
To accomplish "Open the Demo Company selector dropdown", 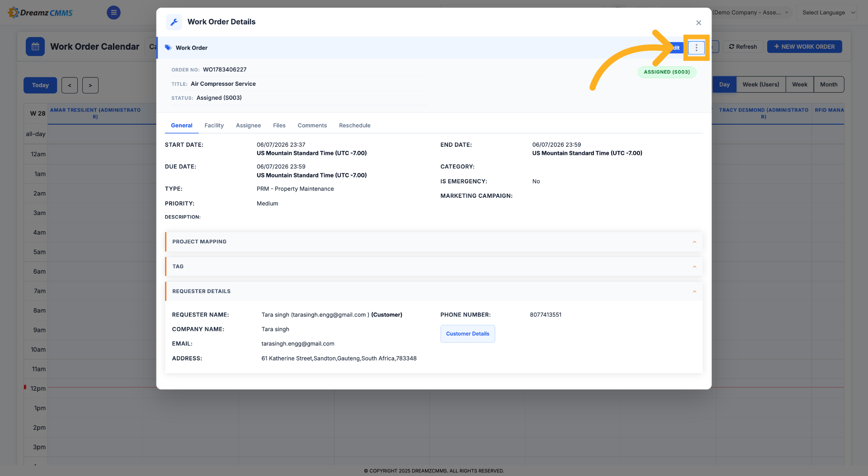I will 750,13.
